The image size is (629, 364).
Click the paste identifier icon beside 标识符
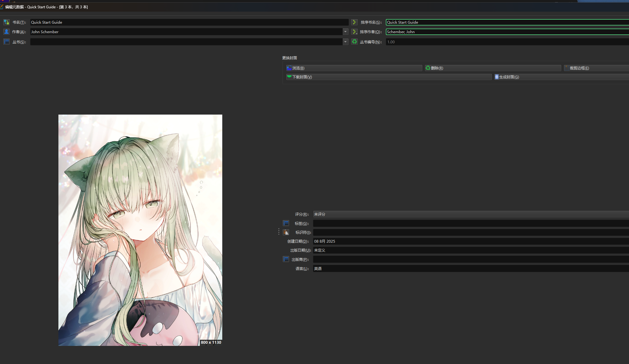coord(286,232)
